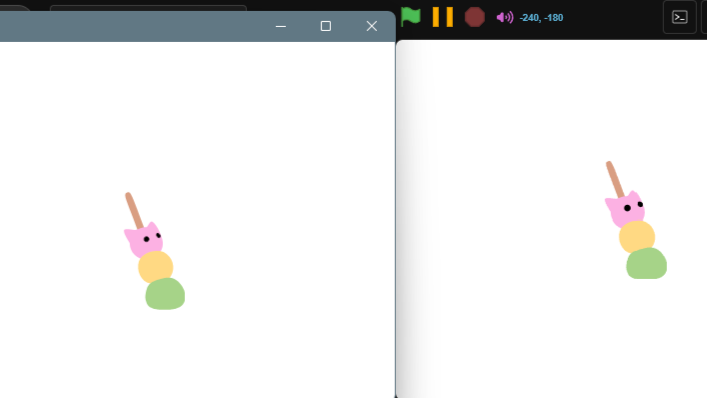Minimize the popup window

[281, 26]
